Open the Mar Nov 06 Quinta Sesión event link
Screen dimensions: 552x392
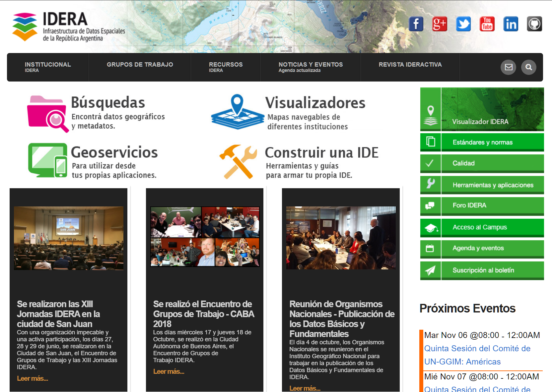[x=477, y=355]
